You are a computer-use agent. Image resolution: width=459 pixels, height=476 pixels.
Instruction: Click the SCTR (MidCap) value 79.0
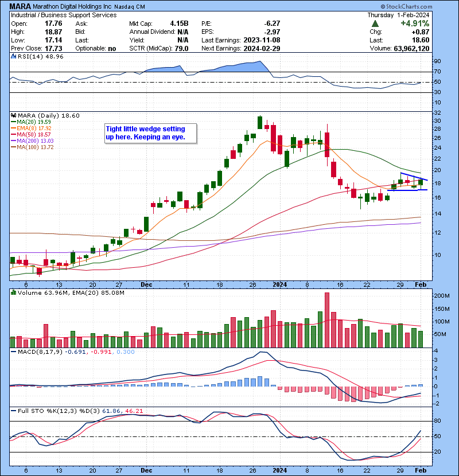coord(181,48)
